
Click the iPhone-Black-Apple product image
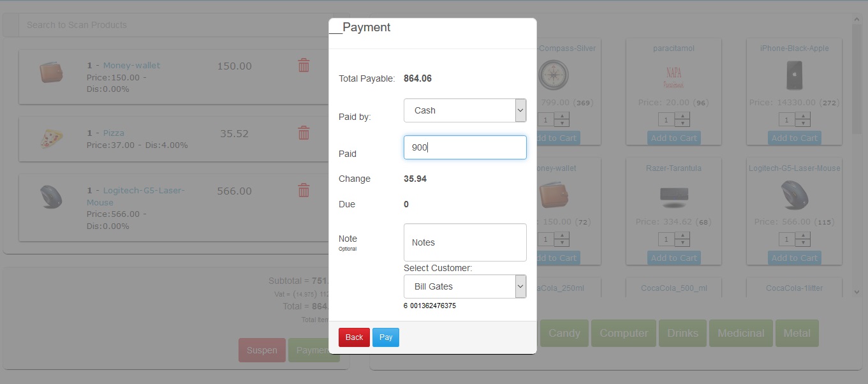click(x=794, y=75)
